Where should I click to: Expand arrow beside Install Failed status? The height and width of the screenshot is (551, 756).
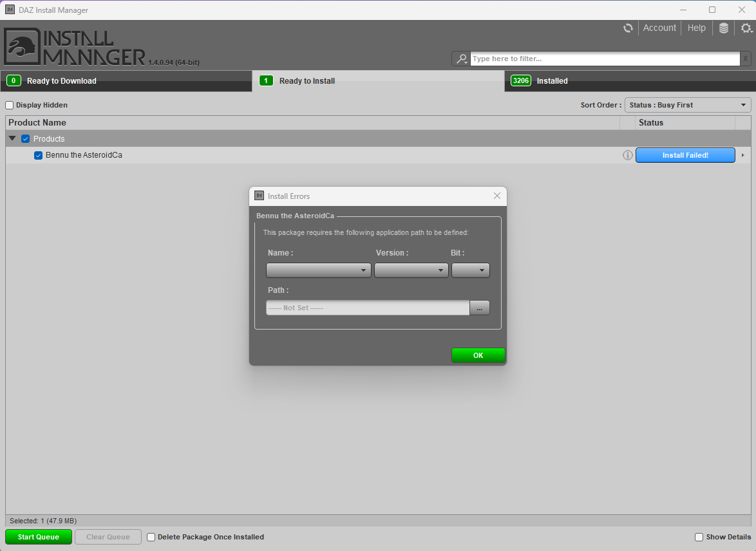[x=743, y=155]
